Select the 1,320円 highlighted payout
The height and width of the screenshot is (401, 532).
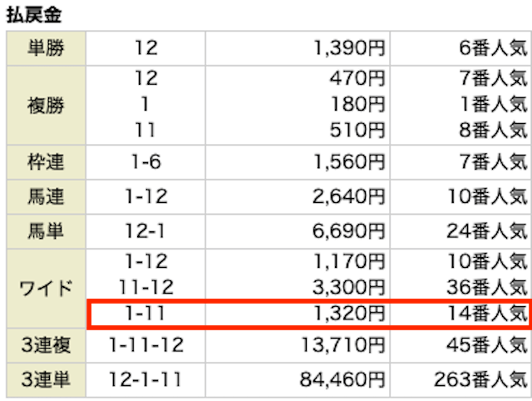[349, 313]
